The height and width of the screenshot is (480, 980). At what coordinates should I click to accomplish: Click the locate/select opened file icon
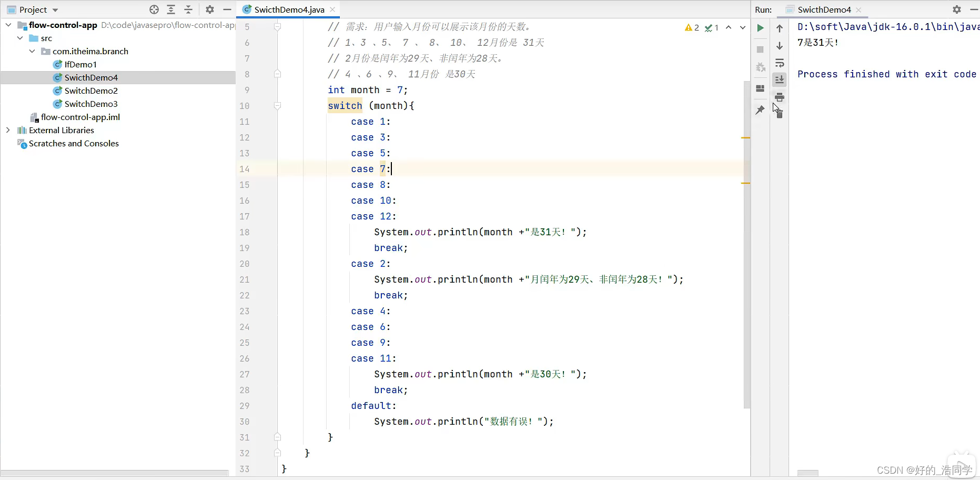154,9
